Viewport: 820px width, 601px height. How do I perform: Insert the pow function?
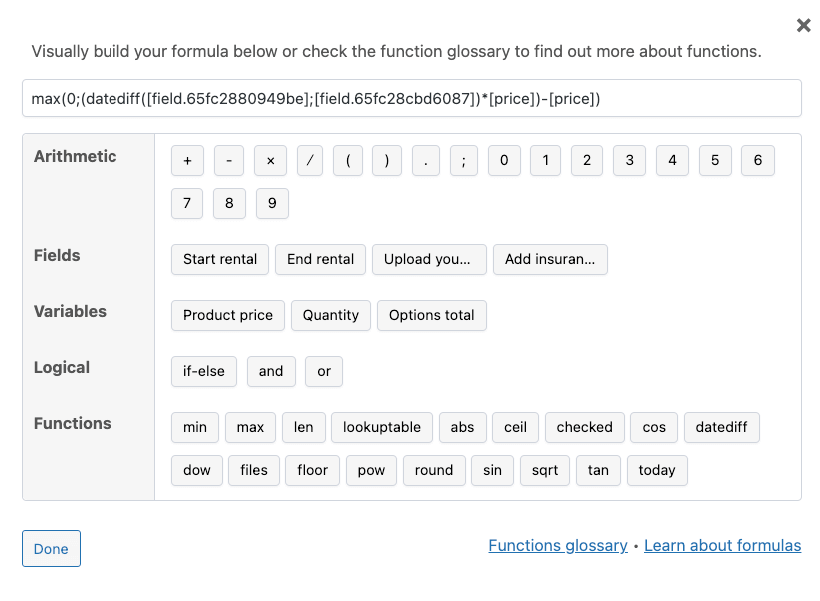(371, 470)
